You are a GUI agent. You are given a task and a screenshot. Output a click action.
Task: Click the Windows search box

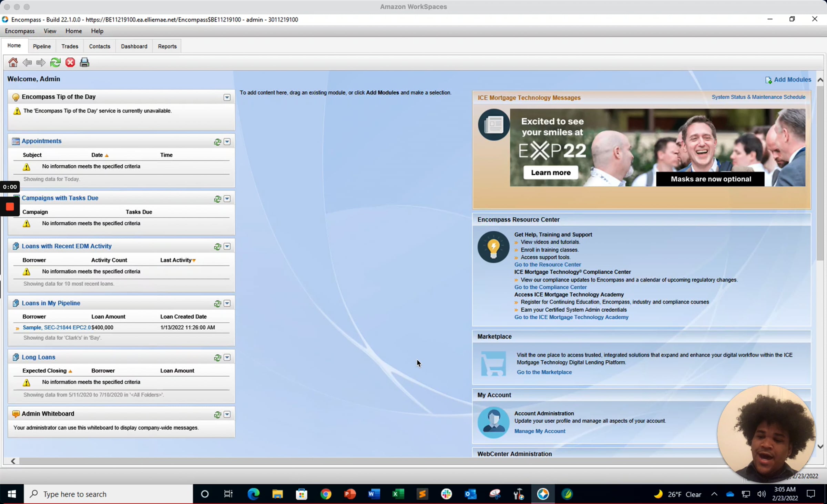click(109, 494)
